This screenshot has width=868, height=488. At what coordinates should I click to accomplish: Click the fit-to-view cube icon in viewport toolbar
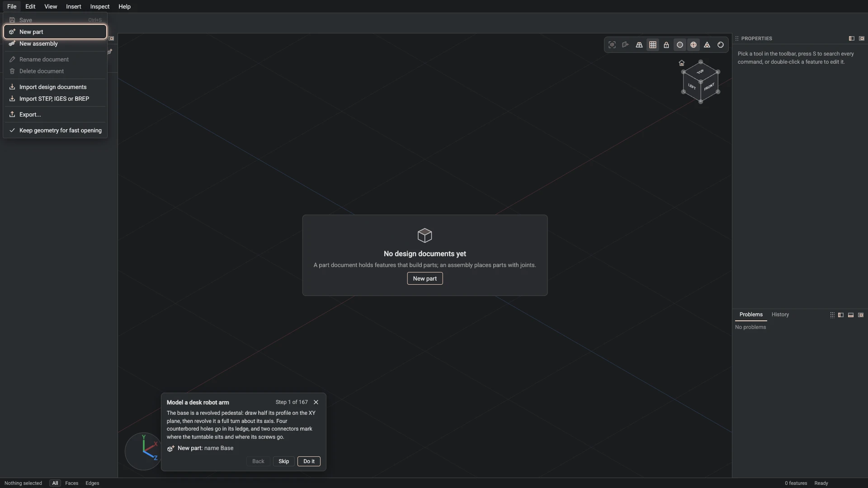pyautogui.click(x=612, y=45)
